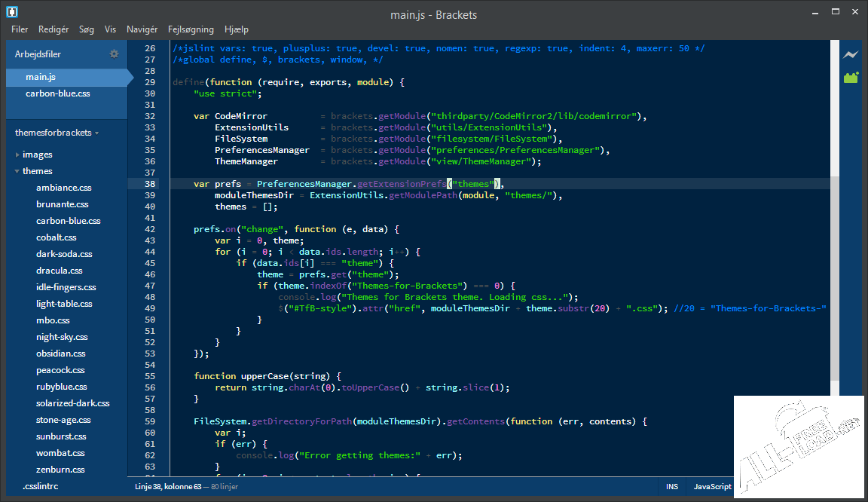This screenshot has width=868, height=502.
Task: Toggle the INS insert mode indicator
Action: tap(671, 487)
